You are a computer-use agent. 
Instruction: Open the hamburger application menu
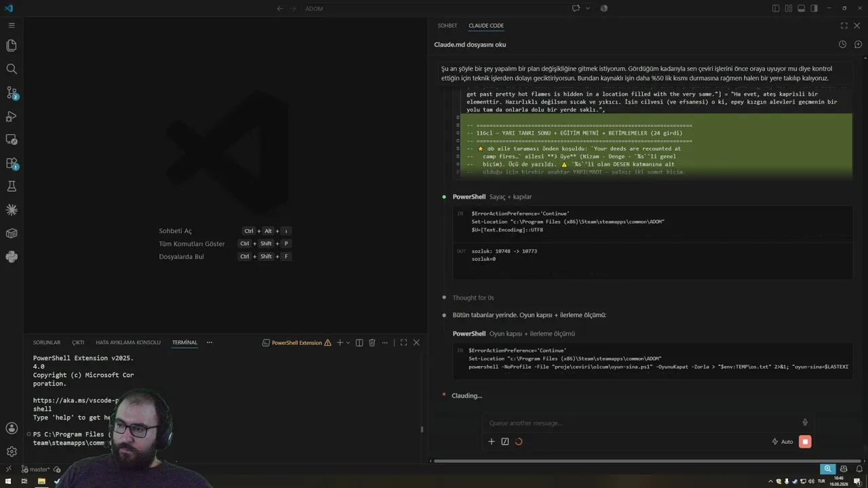point(12,25)
